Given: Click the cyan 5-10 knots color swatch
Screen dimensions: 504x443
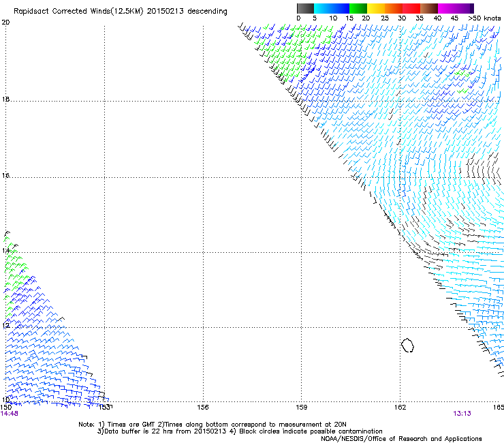Looking at the screenshot, I should 323,8.
